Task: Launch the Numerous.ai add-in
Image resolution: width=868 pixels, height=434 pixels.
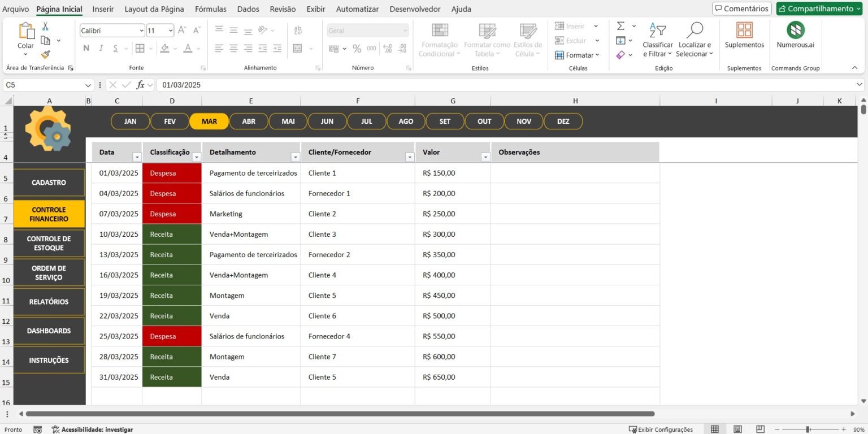Action: coord(795,30)
